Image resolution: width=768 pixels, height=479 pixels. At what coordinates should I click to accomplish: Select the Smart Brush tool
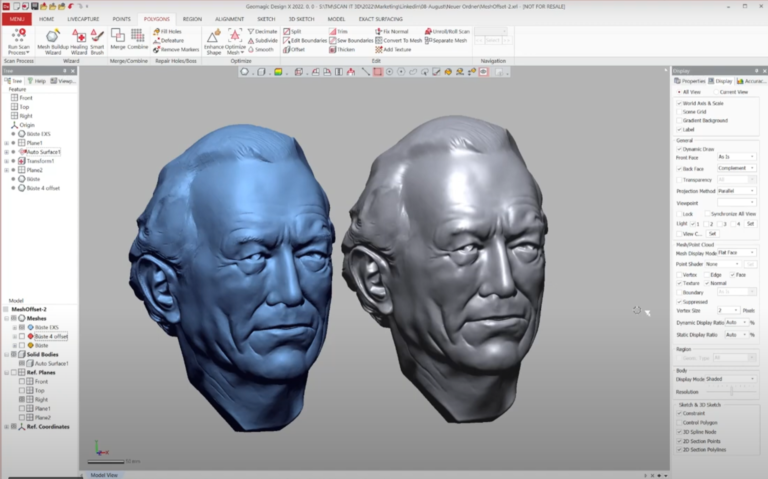(97, 41)
